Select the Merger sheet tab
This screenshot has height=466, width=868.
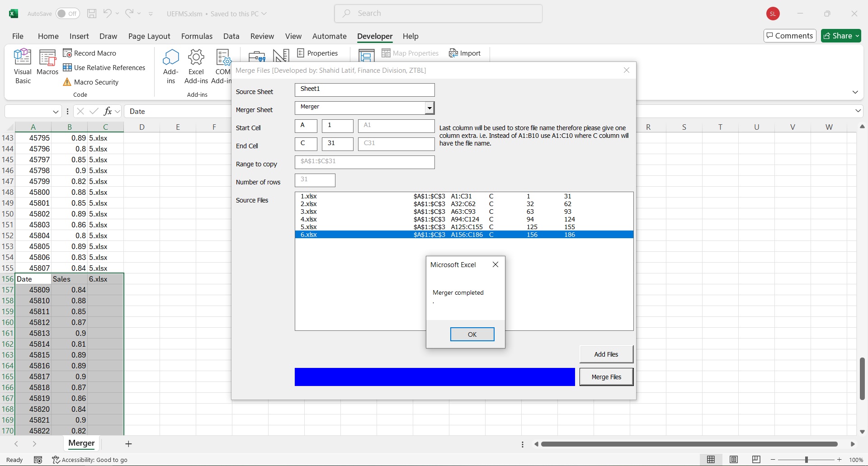tap(81, 443)
